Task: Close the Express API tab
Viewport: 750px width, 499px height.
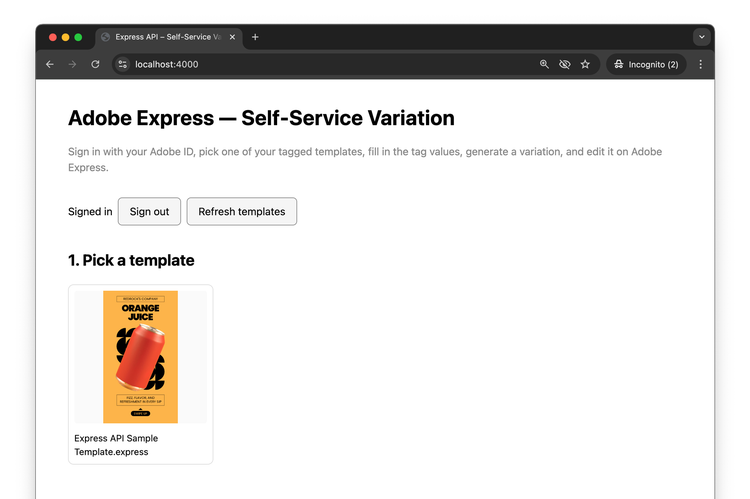Action: tap(232, 37)
